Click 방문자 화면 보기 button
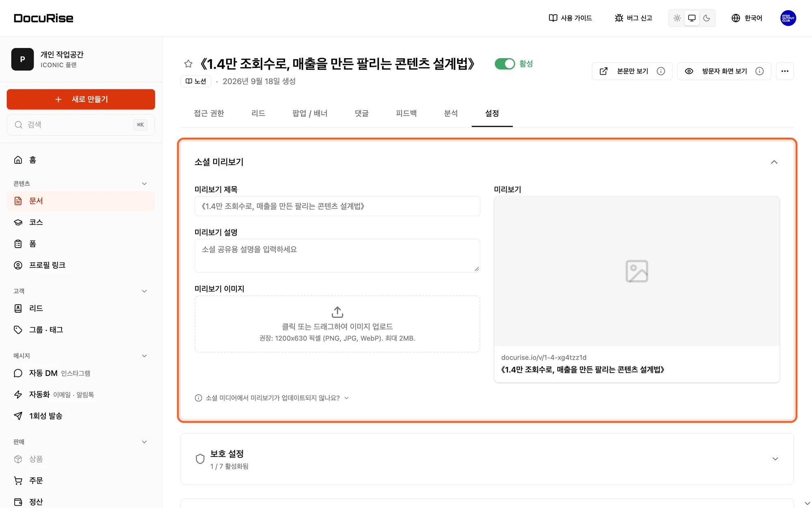 (x=724, y=71)
